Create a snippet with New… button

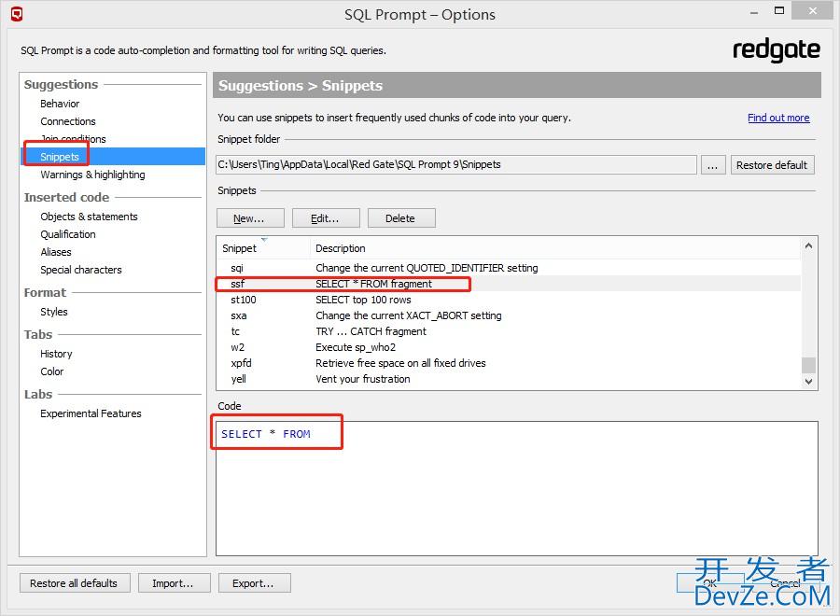click(x=250, y=218)
